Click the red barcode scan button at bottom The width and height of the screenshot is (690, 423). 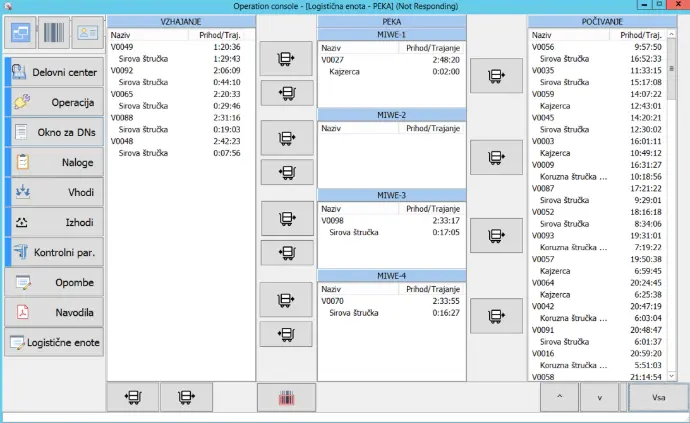click(286, 397)
